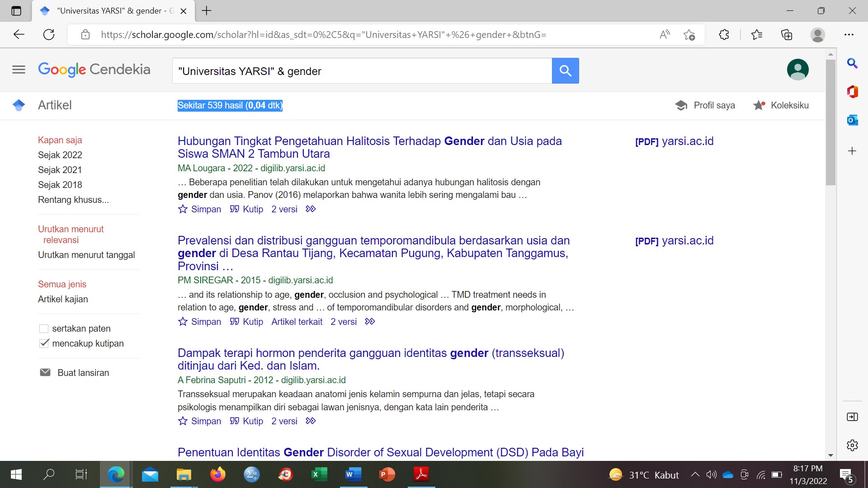Open the second [PDF] yarsi.ac.id link
Viewport: 868px width, 488px height.
coord(675,240)
